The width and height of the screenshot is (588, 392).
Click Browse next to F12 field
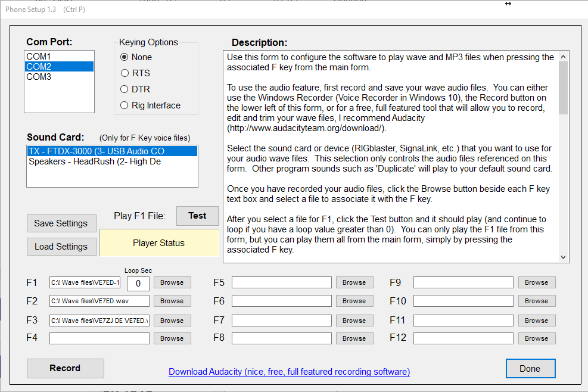coord(536,338)
